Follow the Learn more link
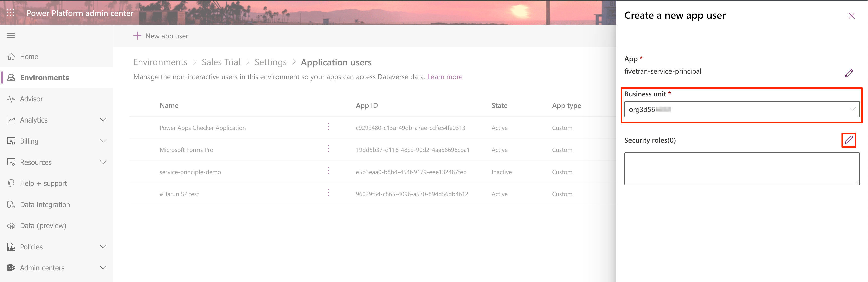Viewport: 868px width, 282px height. click(x=445, y=77)
